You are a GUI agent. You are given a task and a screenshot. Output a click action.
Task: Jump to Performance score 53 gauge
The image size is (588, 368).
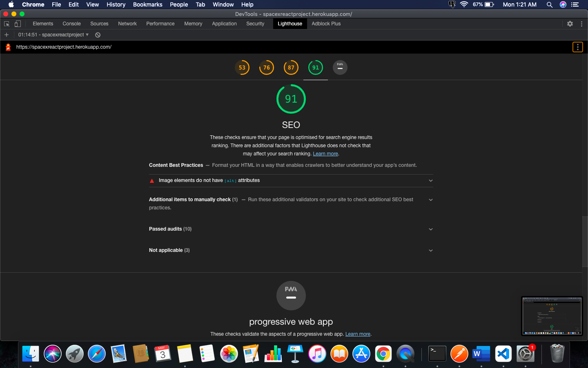click(242, 67)
